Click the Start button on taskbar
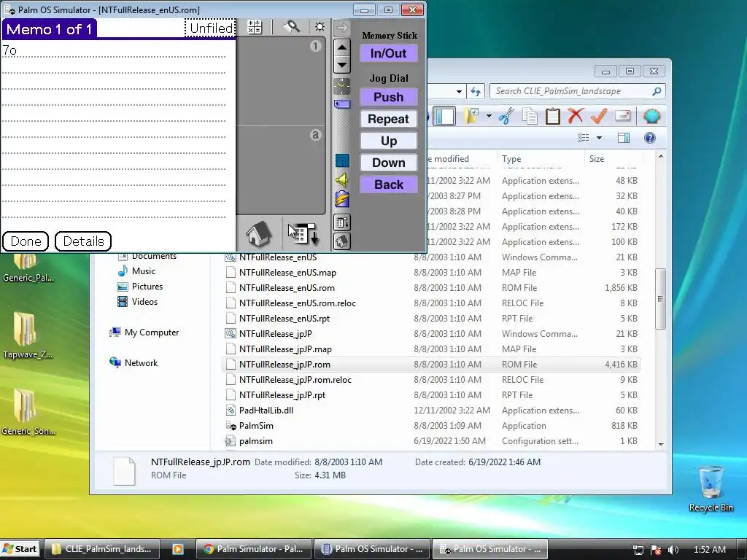The width and height of the screenshot is (747, 560). (x=20, y=549)
